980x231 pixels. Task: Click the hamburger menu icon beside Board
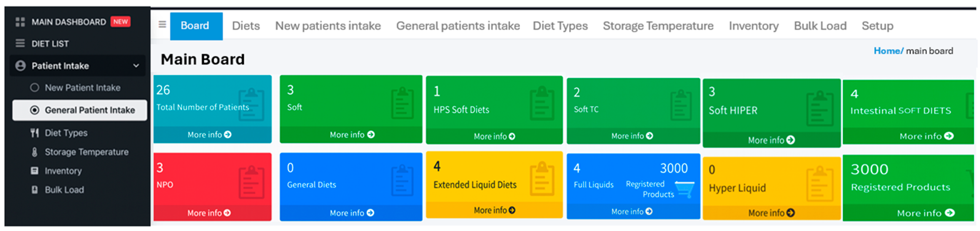click(x=162, y=25)
